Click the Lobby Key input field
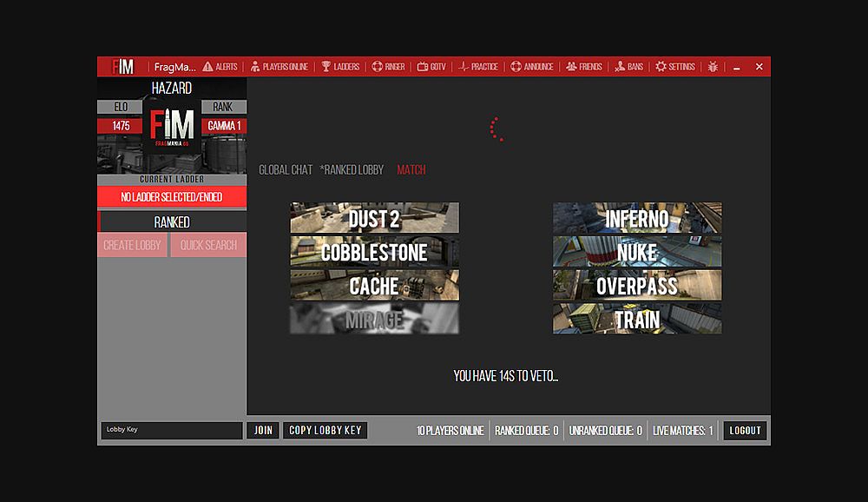The width and height of the screenshot is (868, 502). pos(172,431)
